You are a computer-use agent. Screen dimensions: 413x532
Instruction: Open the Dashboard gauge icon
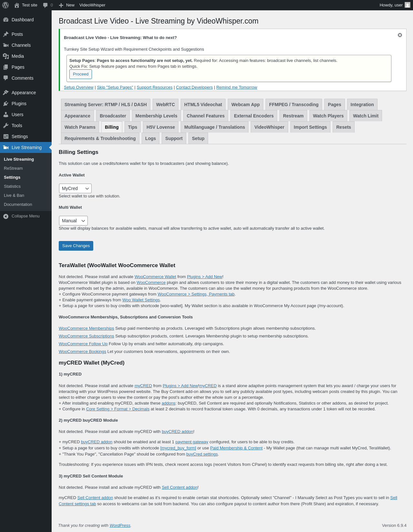(6, 20)
